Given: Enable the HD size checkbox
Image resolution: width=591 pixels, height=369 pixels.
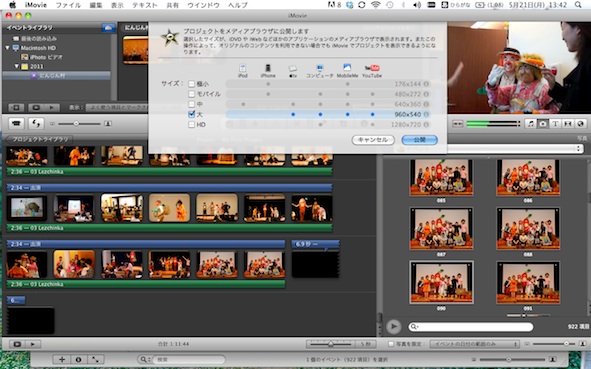Looking at the screenshot, I should tap(191, 124).
